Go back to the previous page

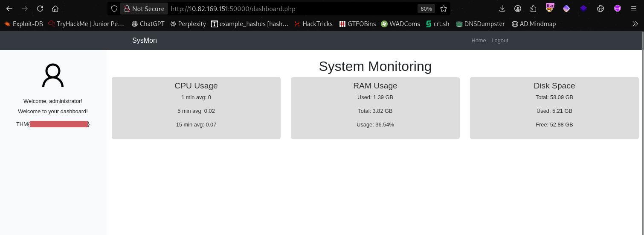pos(9,9)
